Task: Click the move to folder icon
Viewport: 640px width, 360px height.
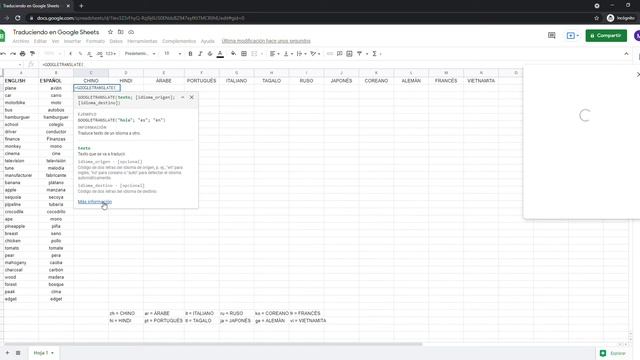Action: coord(121,32)
